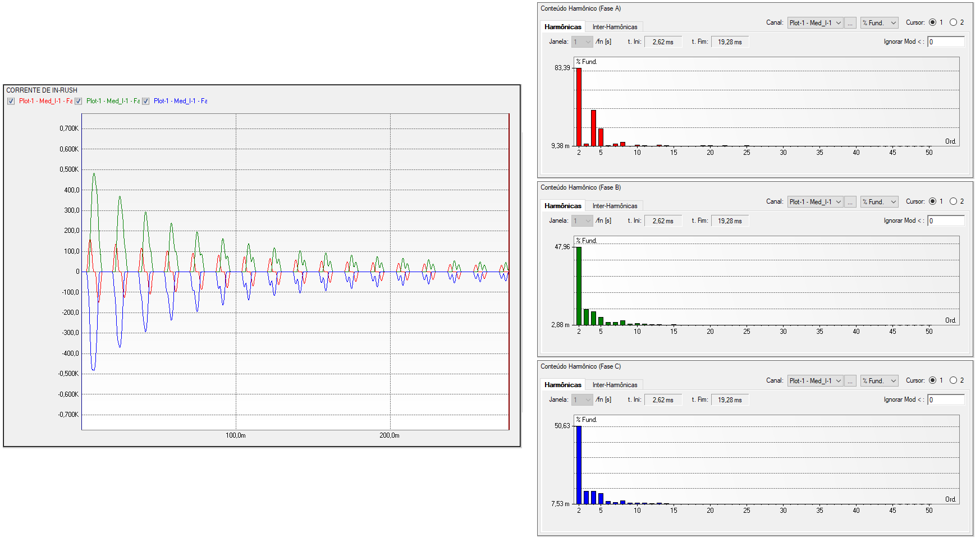Click t. Ini value 2,62 ms in Fase A
The width and height of the screenshot is (980, 542).
663,42
